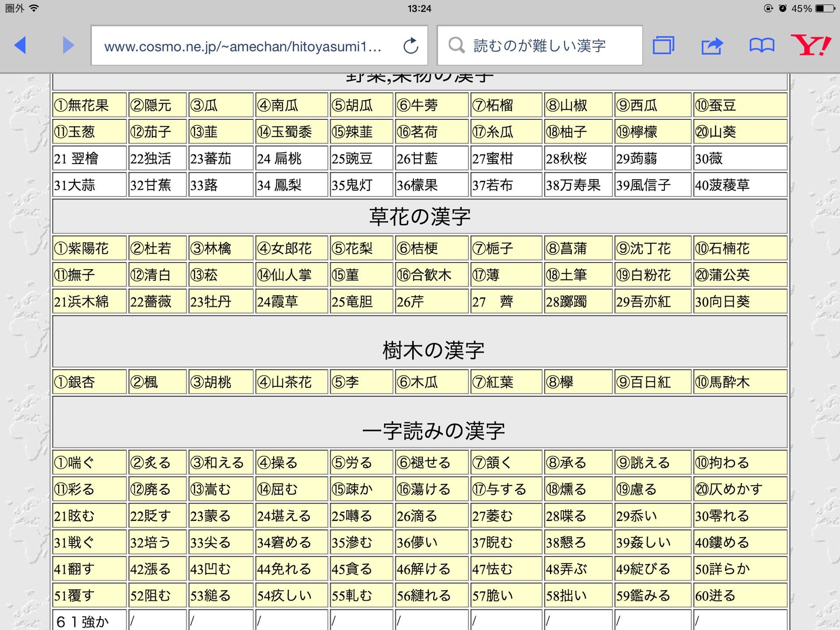Open the Yahoo Y! icon
The height and width of the screenshot is (630, 840).
811,45
